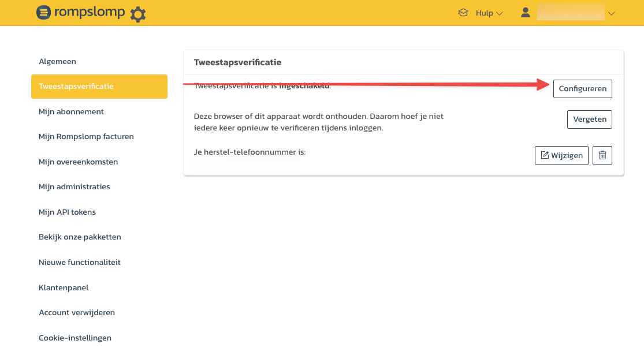Open the user account dropdown chevron
Image resolution: width=644 pixels, height=359 pixels.
[x=612, y=13]
